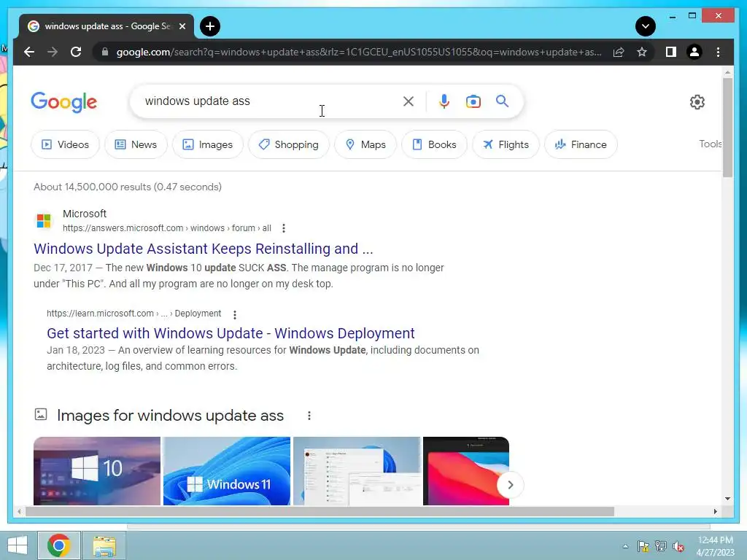This screenshot has width=747, height=560.
Task: Search by image with camera icon
Action: click(x=473, y=101)
